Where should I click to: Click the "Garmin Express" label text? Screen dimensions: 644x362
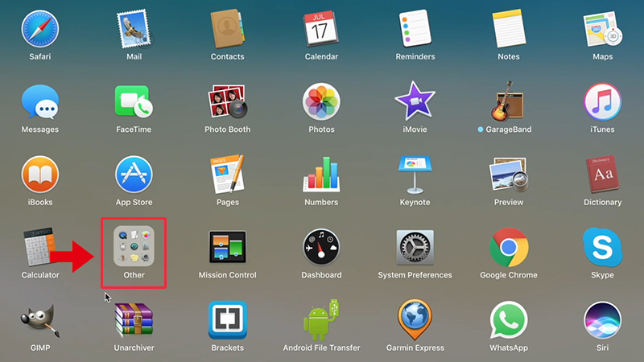coord(415,348)
